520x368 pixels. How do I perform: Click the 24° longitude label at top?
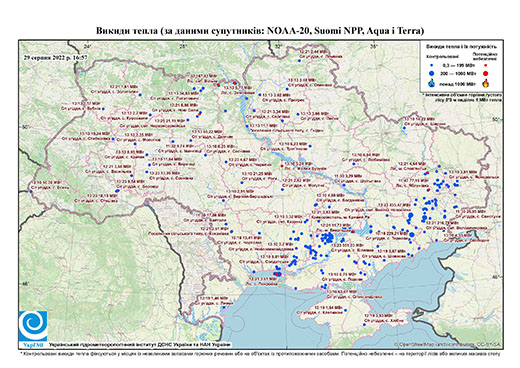point(87,47)
